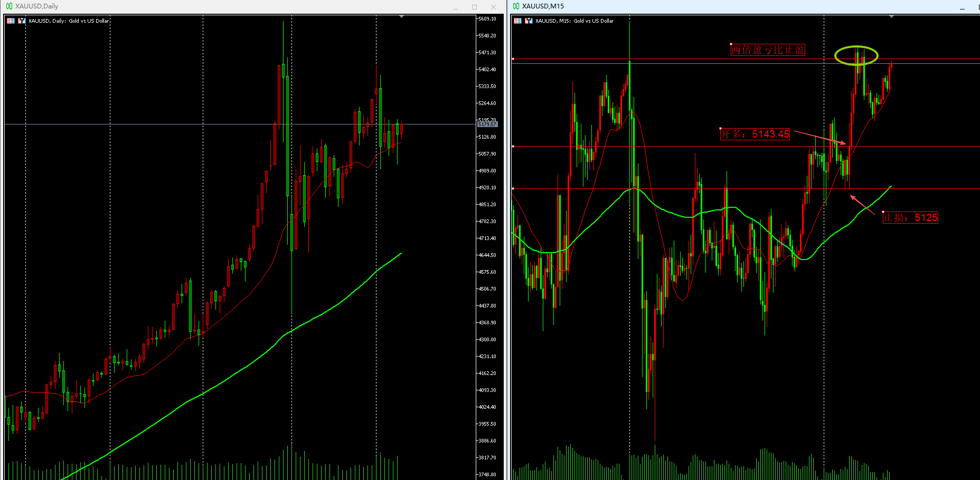Select the '两倍盈亏比止盈' take-profit text label
This screenshot has height=480, width=980.
[768, 50]
